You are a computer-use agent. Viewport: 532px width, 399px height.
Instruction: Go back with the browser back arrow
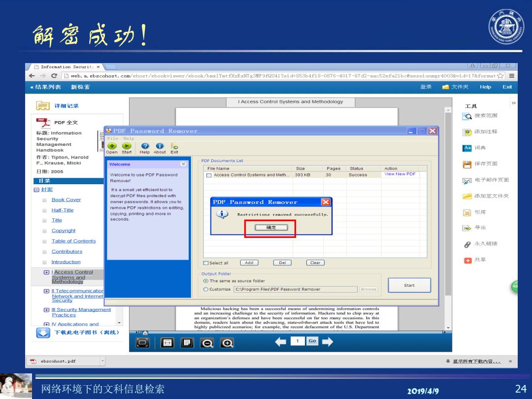pyautogui.click(x=32, y=76)
